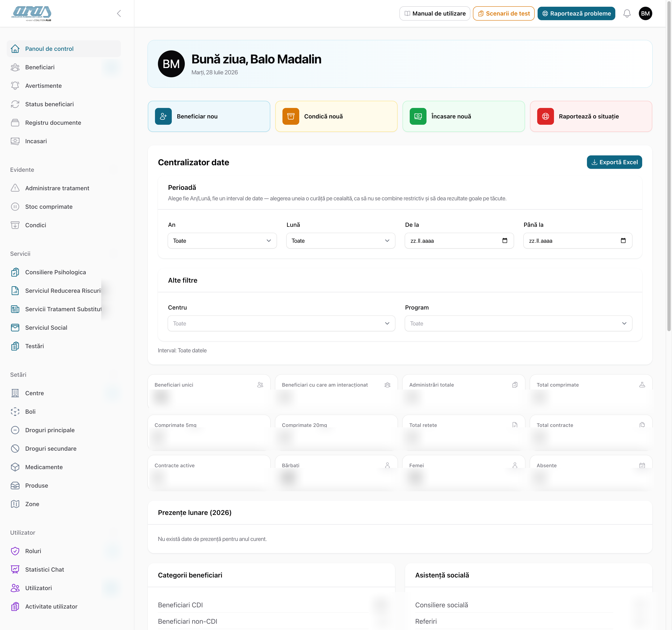This screenshot has width=672, height=630.
Task: Open calendar picker for Până la date
Action: 623,241
